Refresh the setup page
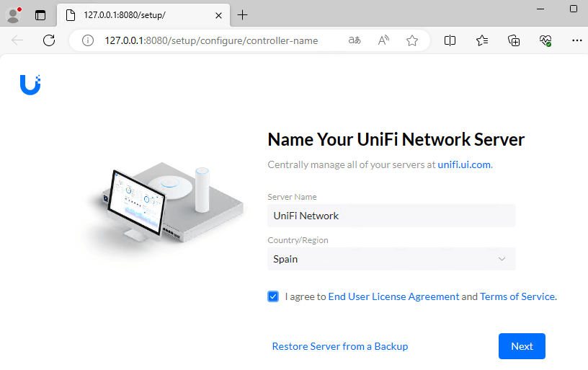This screenshot has height=370, width=588. click(x=49, y=41)
